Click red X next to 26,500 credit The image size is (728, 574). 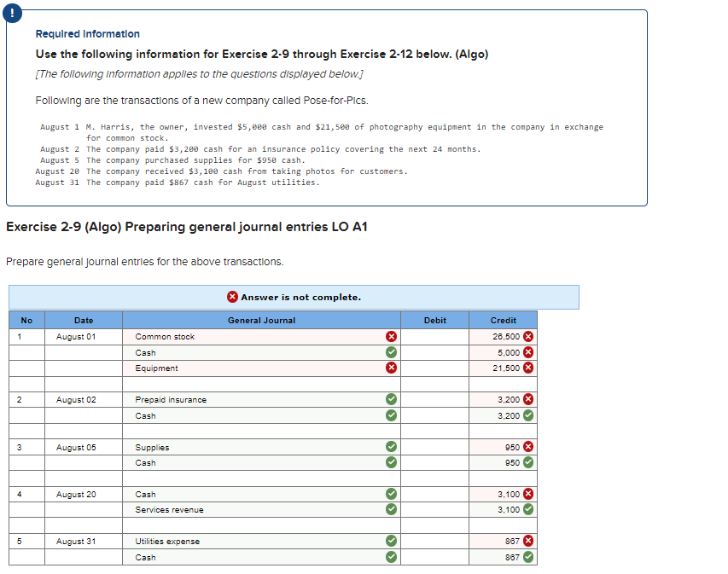click(x=528, y=336)
